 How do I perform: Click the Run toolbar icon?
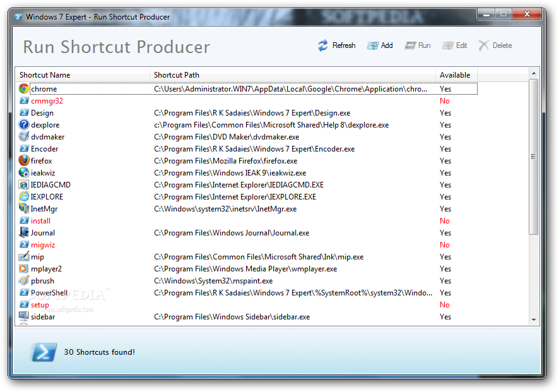coord(410,45)
